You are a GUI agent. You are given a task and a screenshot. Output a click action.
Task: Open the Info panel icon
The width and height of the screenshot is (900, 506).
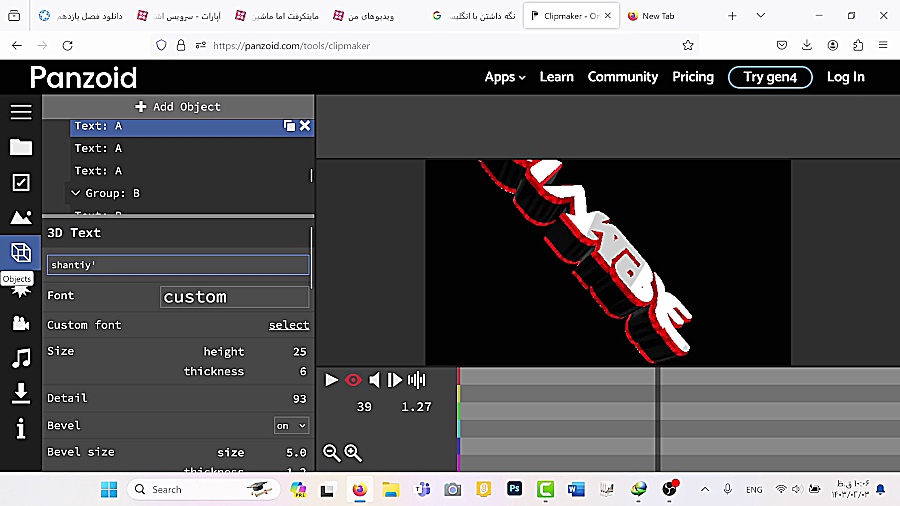coord(21,429)
